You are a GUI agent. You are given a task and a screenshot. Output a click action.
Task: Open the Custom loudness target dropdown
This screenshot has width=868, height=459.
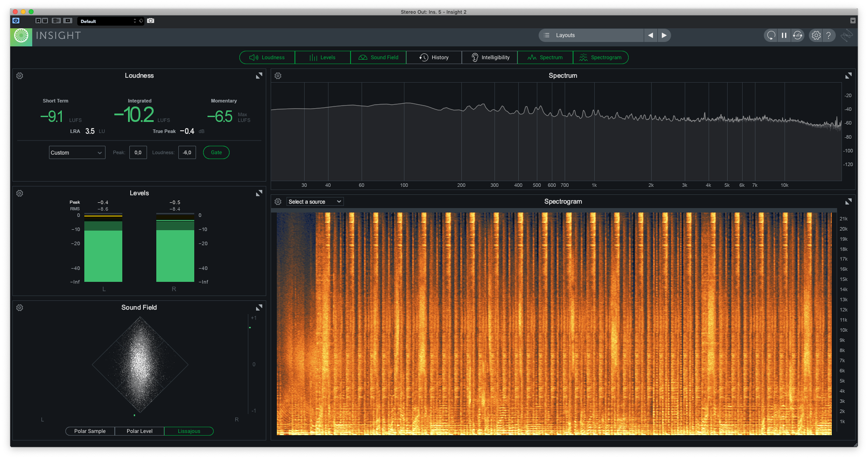pos(77,152)
